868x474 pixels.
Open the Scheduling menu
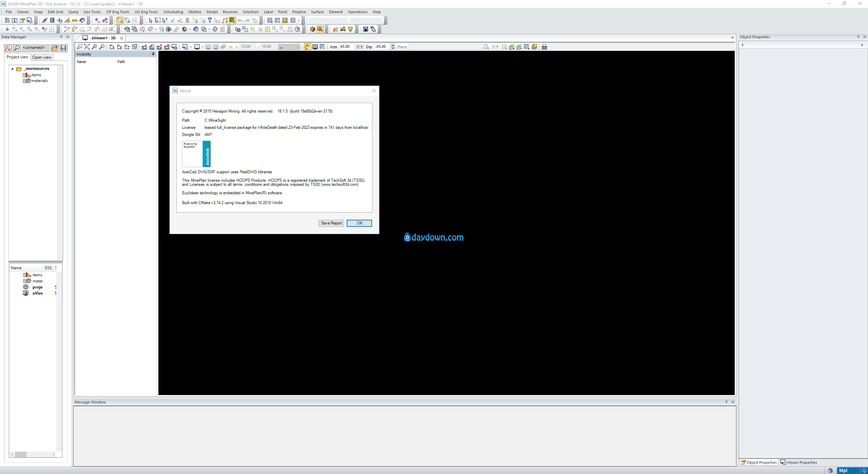[x=173, y=12]
